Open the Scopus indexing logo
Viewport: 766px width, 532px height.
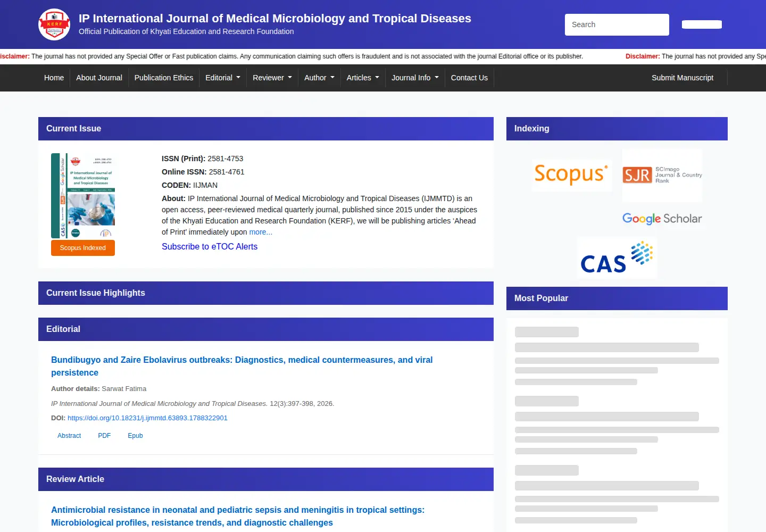point(571,175)
